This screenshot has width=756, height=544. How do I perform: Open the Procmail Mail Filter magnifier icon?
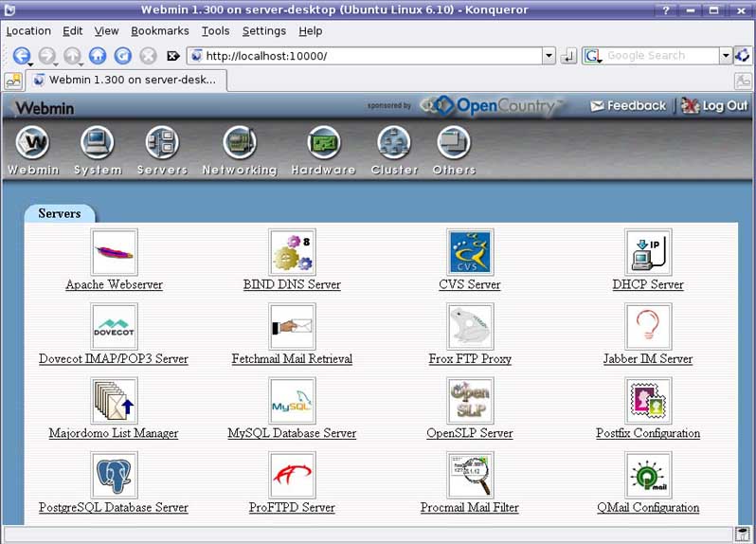click(470, 475)
